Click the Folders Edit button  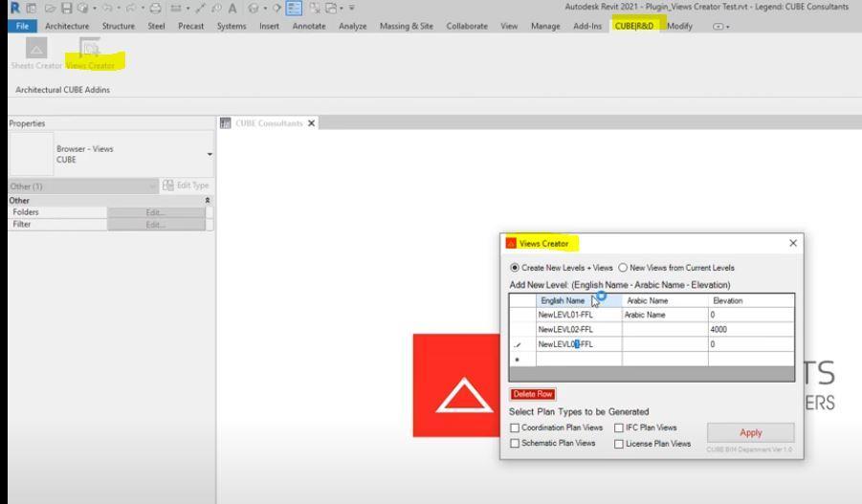[156, 212]
